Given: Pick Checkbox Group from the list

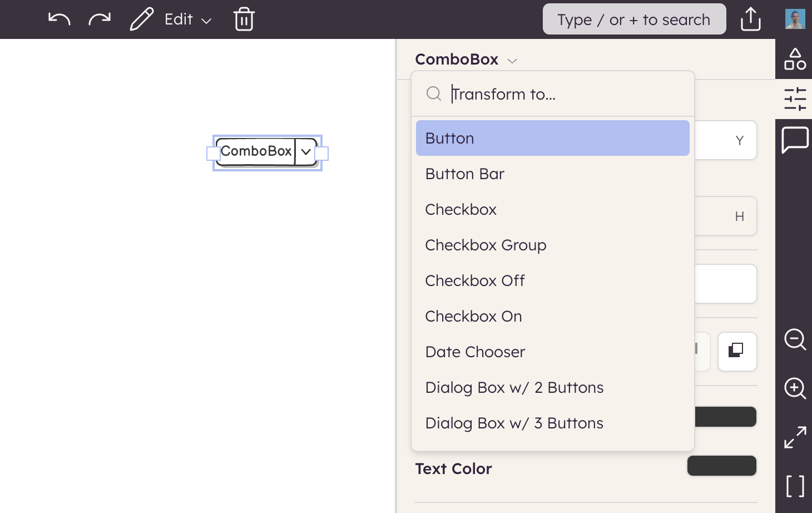Looking at the screenshot, I should pyautogui.click(x=486, y=245).
